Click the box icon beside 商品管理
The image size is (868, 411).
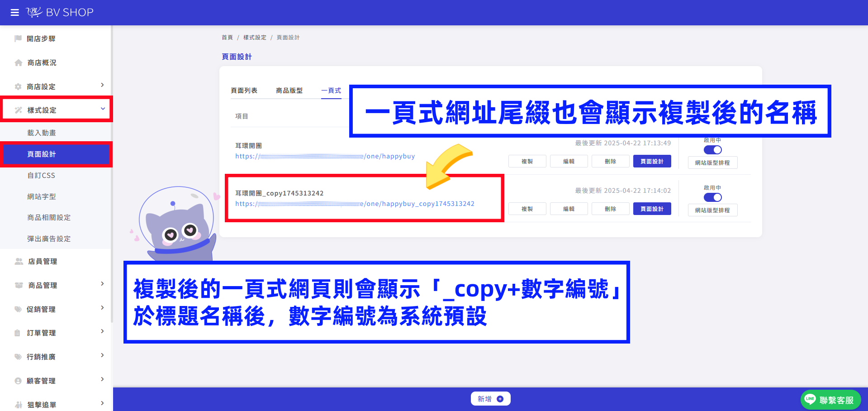(19, 285)
